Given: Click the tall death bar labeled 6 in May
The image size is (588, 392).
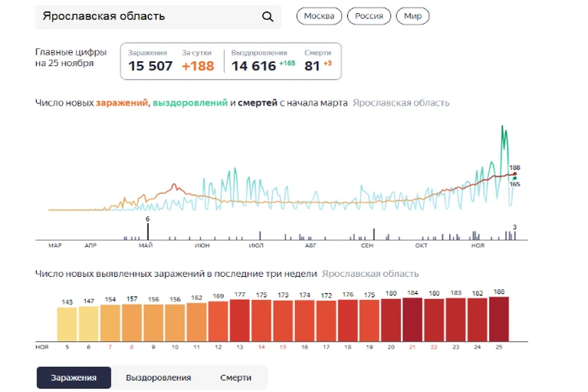Looking at the screenshot, I should (148, 232).
